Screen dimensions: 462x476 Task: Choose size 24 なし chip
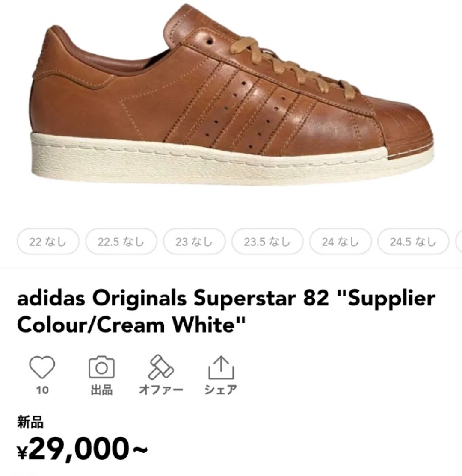pos(341,242)
